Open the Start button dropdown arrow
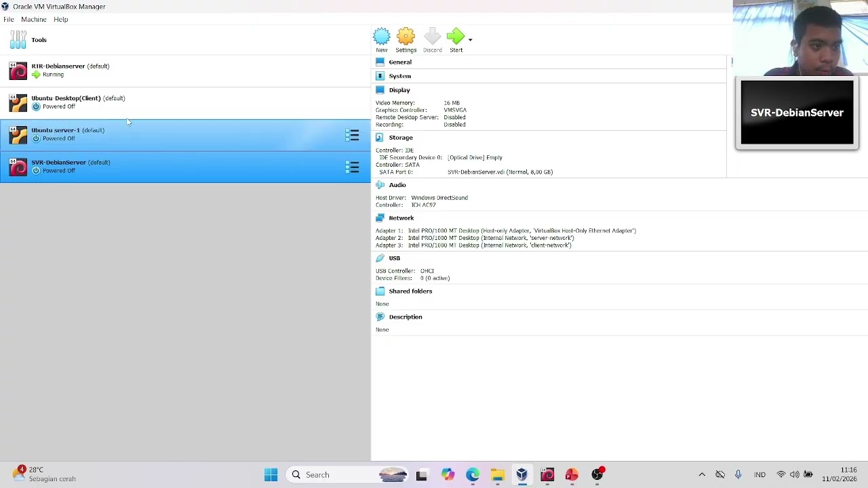The height and width of the screenshot is (488, 868). point(470,39)
